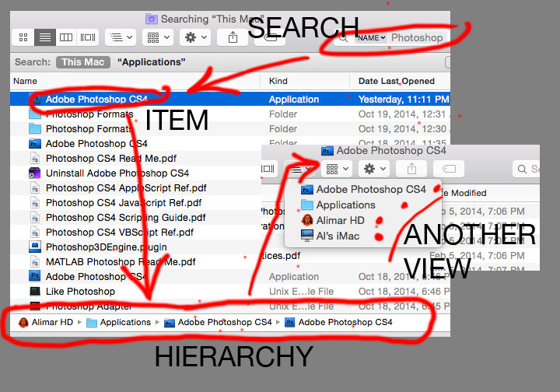Select "Photoshop CS4 JavaScript Ref.pdf"
Image resolution: width=560 pixels, height=392 pixels.
click(x=124, y=203)
